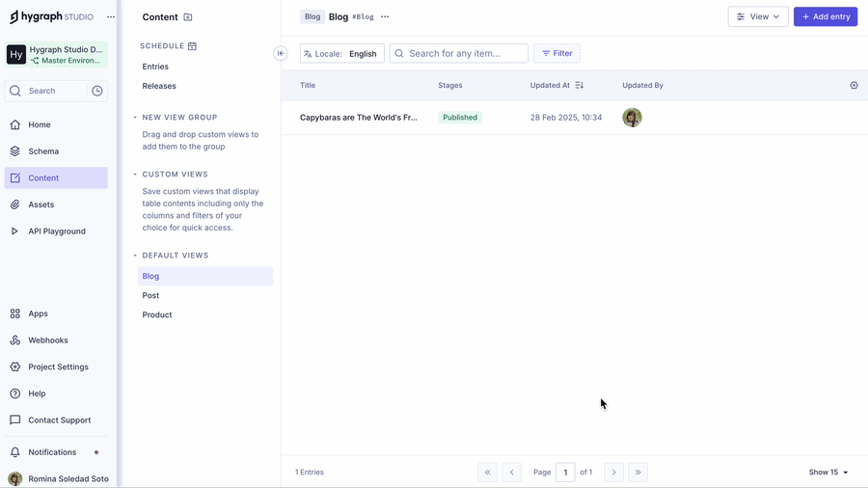868x488 pixels.
Task: Click the add folder icon beside Content
Action: [188, 17]
